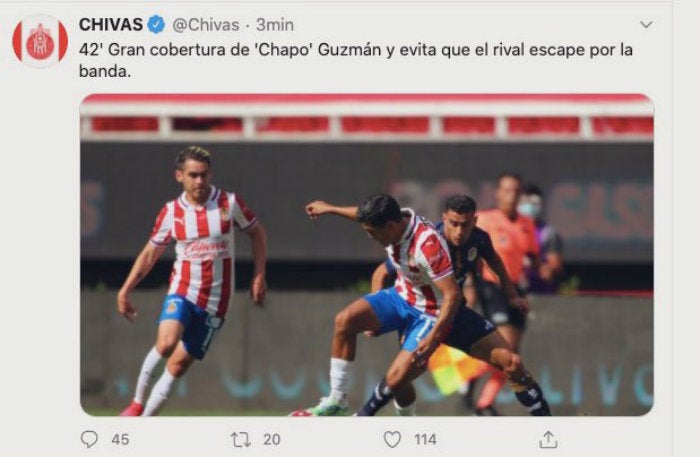
Task: Click the red stadium seats in the photo
Action: point(367,125)
